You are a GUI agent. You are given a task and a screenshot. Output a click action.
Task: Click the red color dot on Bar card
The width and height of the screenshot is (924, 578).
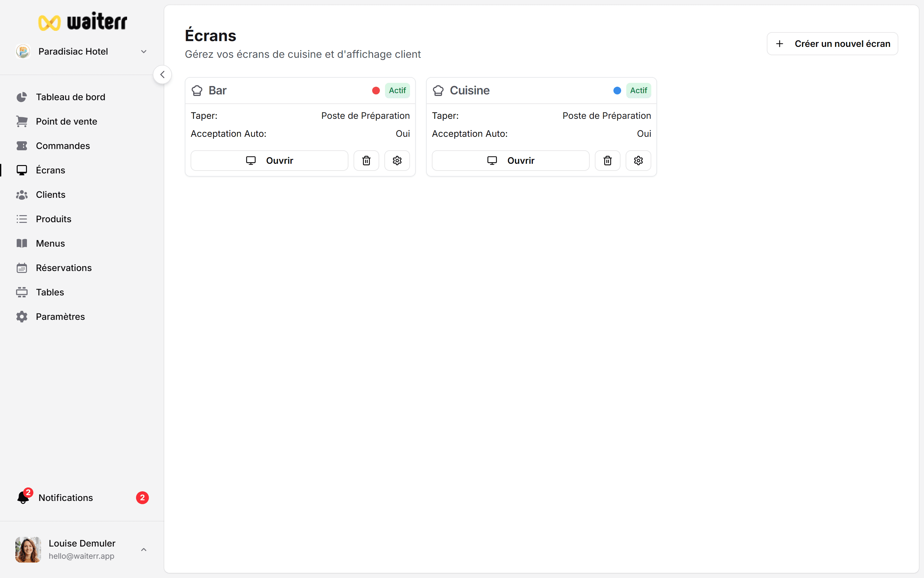pos(376,91)
